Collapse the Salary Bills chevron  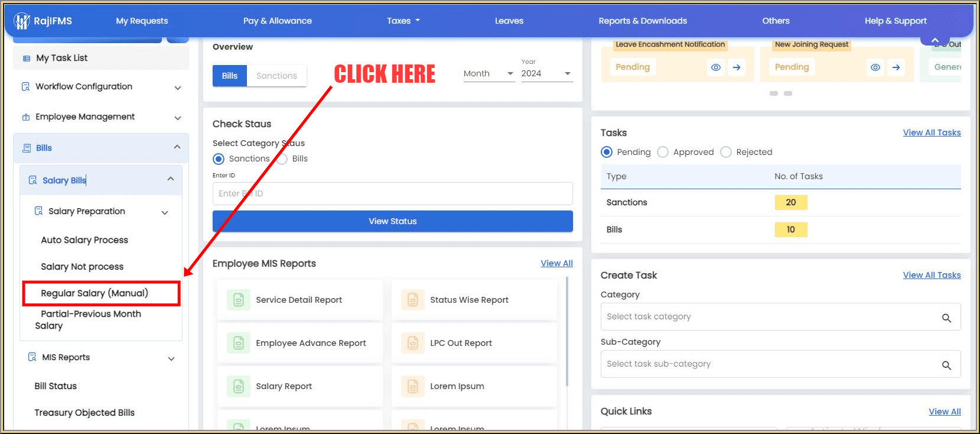pos(171,179)
